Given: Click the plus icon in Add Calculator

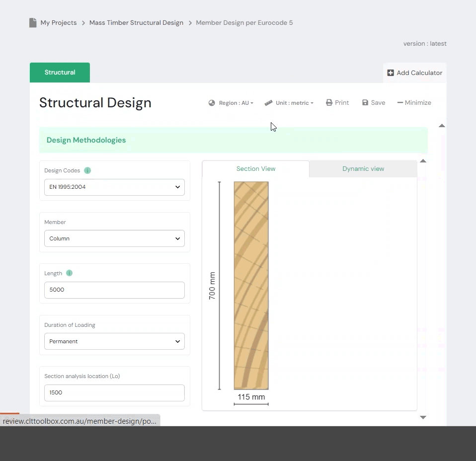Looking at the screenshot, I should (391, 73).
